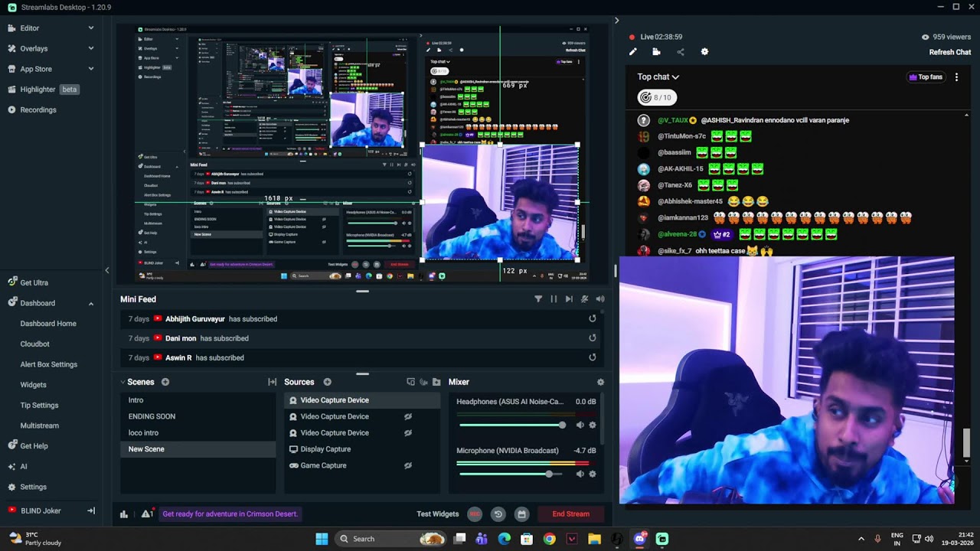
Task: Open Headphones source settings gear
Action: (592, 425)
